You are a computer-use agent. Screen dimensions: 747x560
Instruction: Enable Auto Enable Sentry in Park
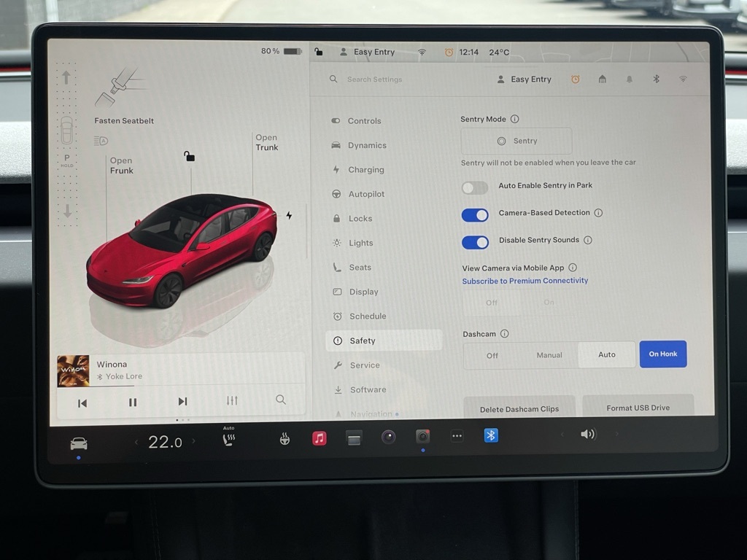pyautogui.click(x=475, y=188)
